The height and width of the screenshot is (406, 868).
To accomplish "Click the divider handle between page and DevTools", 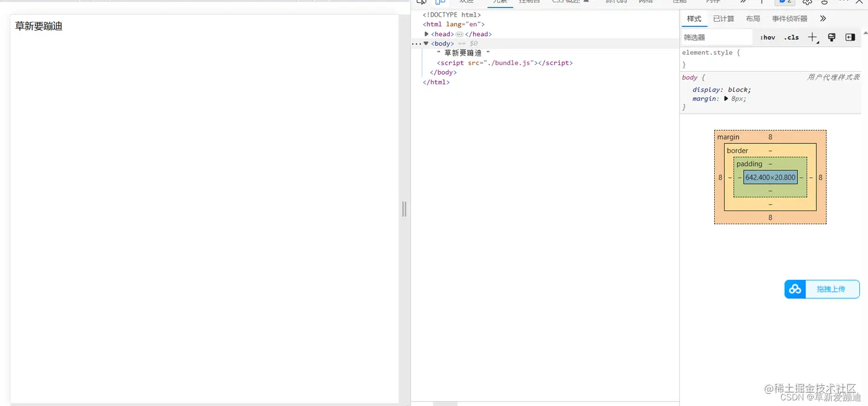I will [x=404, y=209].
